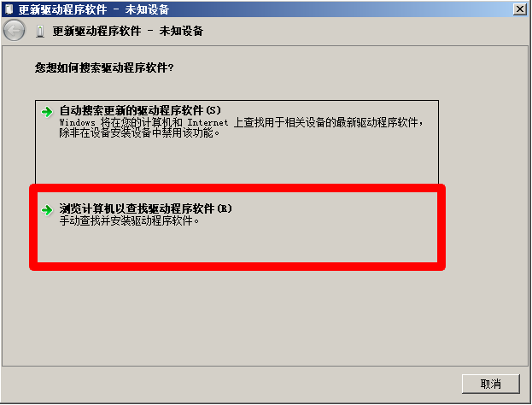Click the 除非在设备安装设备中禁用该功能 text line
This screenshot has width=532, height=405.
point(139,132)
